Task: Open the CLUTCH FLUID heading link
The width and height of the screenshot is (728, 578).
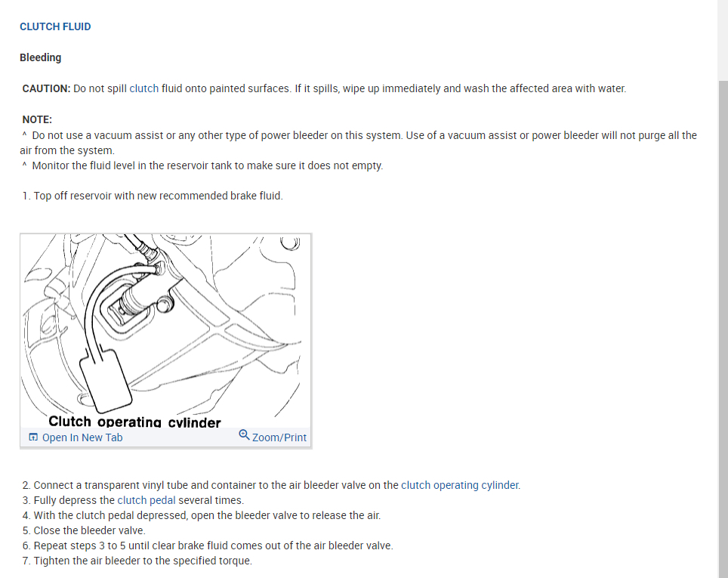Action: [x=55, y=27]
